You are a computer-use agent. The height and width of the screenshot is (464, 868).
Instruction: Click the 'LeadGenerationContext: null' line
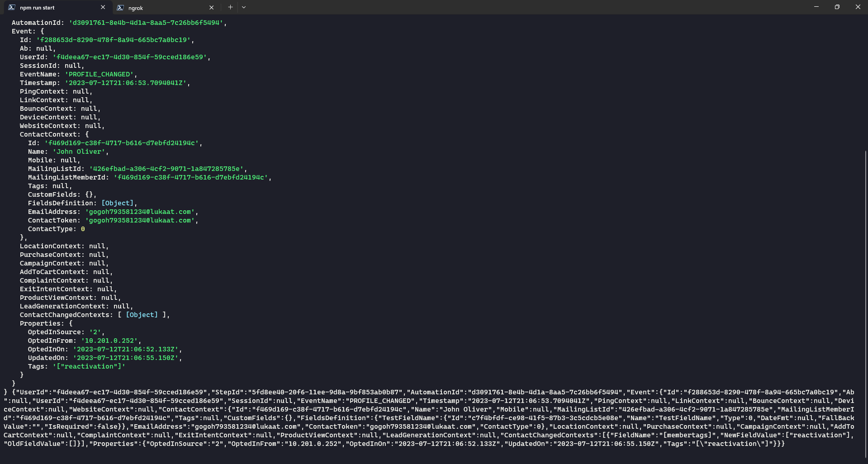coord(76,306)
